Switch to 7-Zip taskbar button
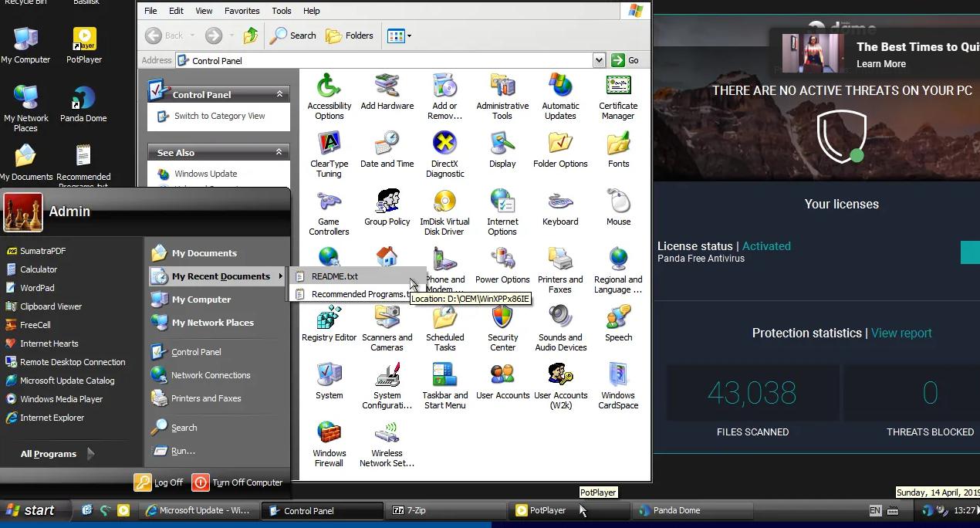The image size is (980, 528). [446, 510]
